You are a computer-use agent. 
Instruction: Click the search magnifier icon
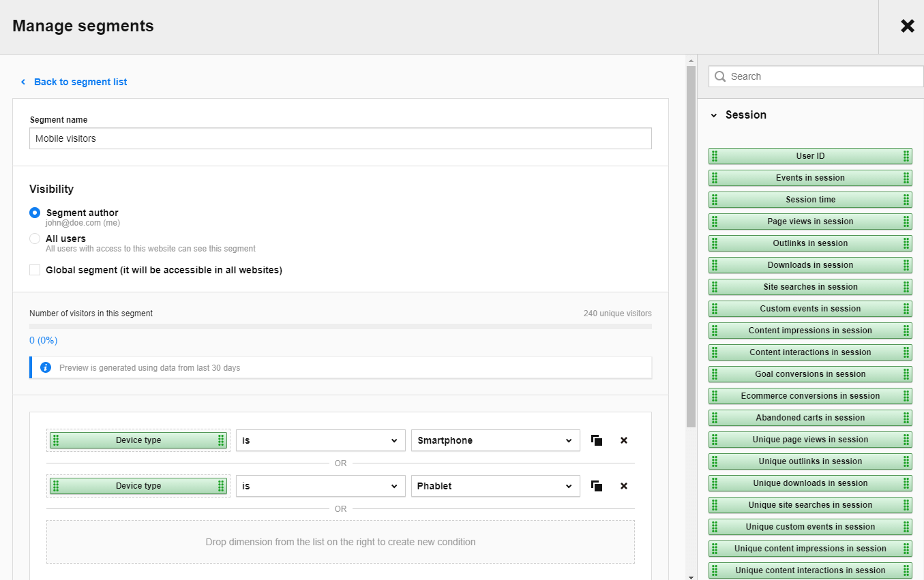pos(720,76)
